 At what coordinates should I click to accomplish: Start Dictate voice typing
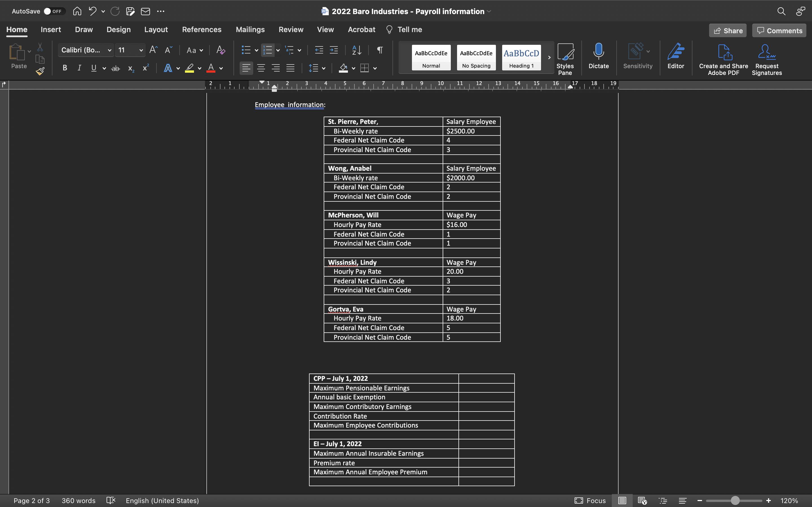pyautogui.click(x=598, y=57)
